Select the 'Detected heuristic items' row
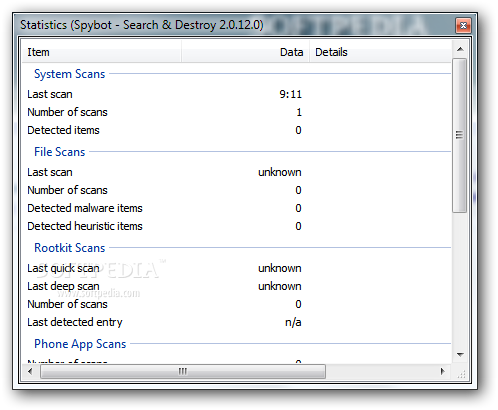 [x=236, y=226]
